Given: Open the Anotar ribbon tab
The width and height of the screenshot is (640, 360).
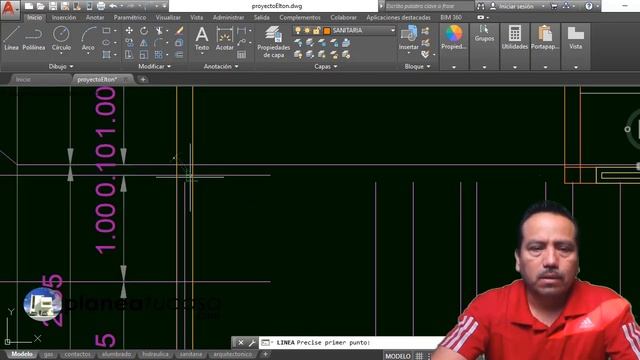Looking at the screenshot, I should pyautogui.click(x=95, y=18).
